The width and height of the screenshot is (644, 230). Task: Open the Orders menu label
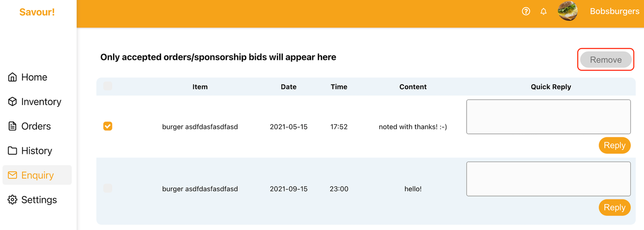36,126
